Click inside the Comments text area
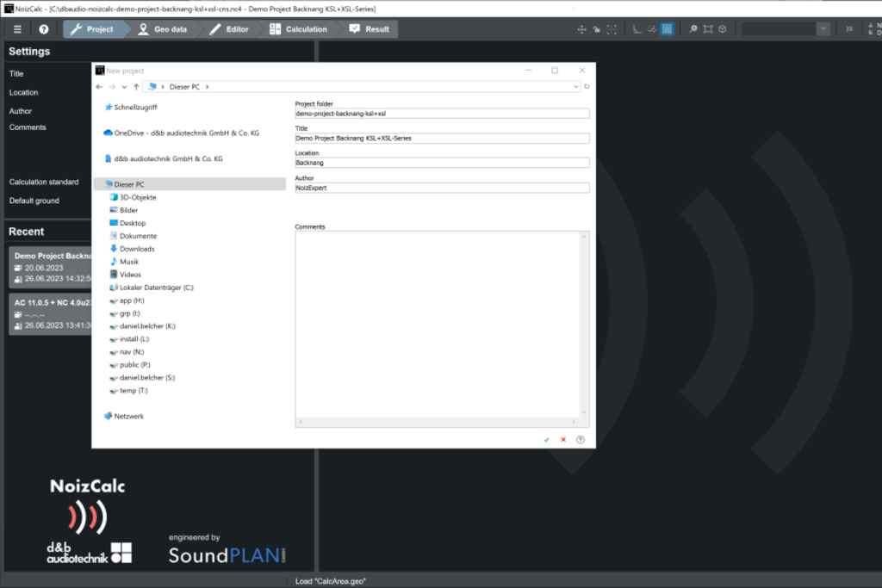882x588 pixels. point(437,325)
